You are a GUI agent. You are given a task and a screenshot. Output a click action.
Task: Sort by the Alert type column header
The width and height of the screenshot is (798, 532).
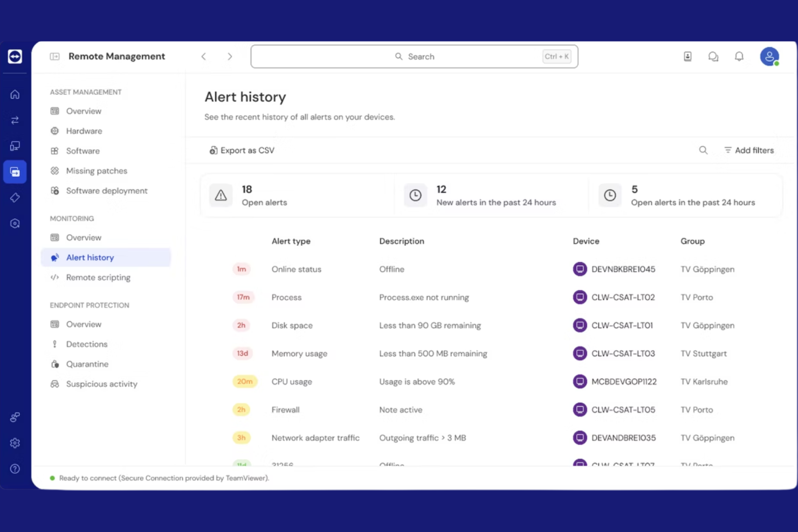pyautogui.click(x=291, y=241)
